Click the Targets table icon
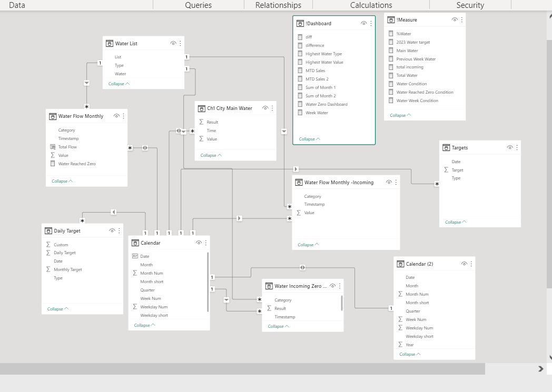Screen dimensions: 552x392 point(446,148)
